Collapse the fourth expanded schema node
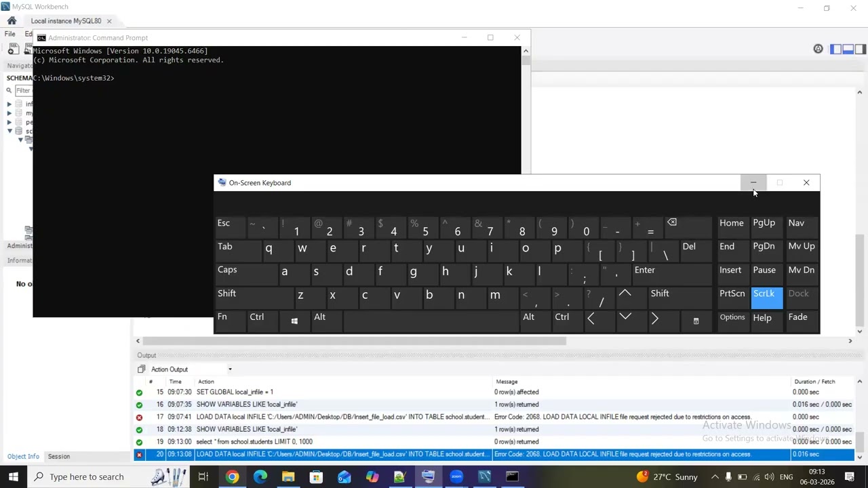The width and height of the screenshot is (868, 488). click(9, 131)
